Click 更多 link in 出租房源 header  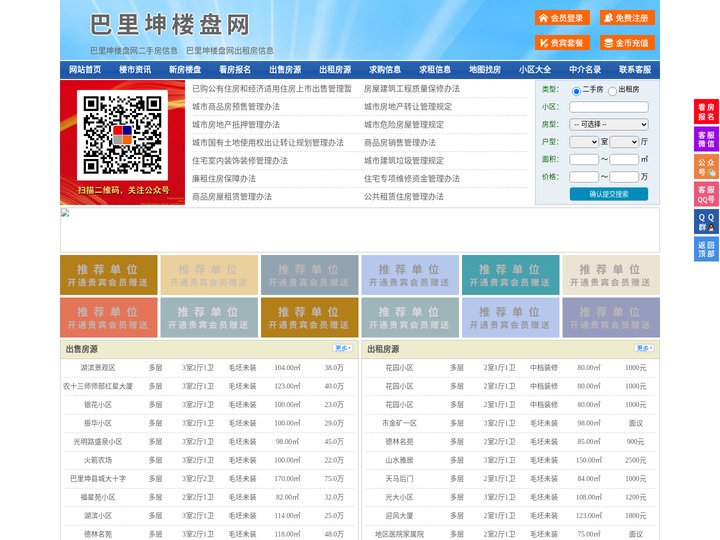tap(644, 349)
